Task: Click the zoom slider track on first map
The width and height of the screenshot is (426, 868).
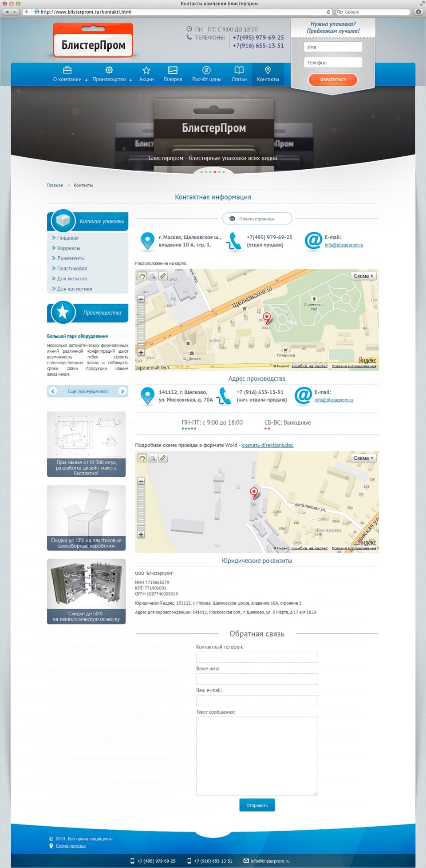Action: [x=141, y=326]
